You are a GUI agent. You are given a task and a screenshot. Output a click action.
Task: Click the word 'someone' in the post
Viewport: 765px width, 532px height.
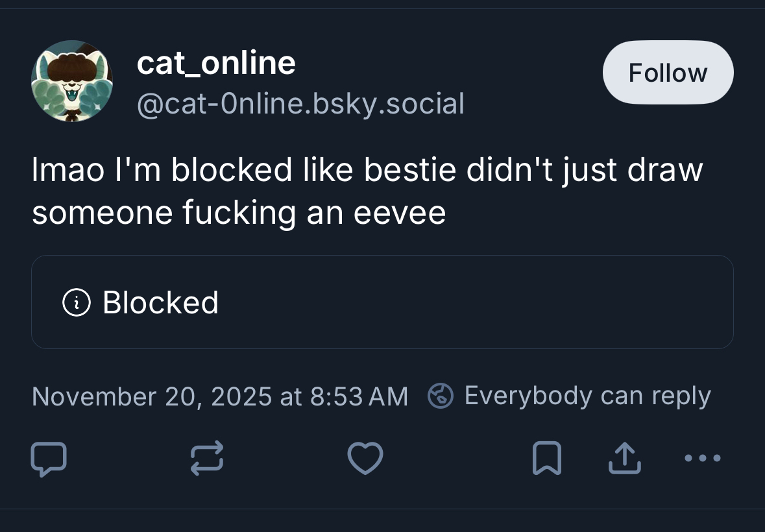102,213
